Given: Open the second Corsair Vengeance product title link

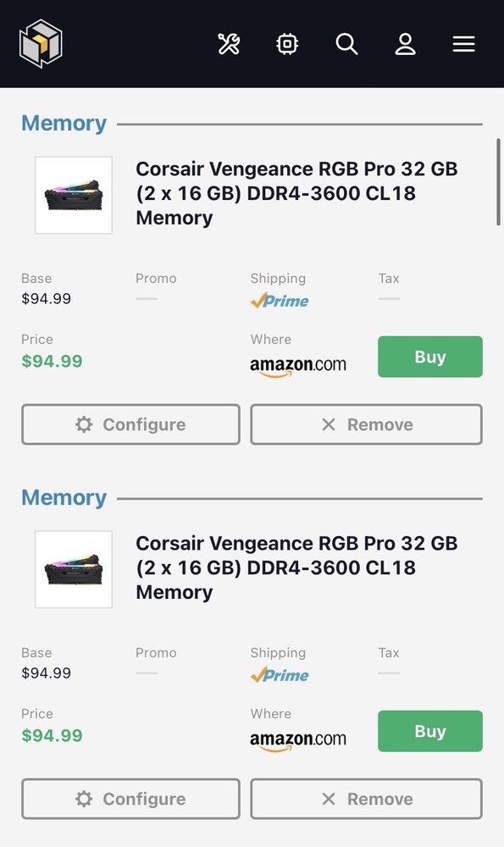Looking at the screenshot, I should click(296, 567).
